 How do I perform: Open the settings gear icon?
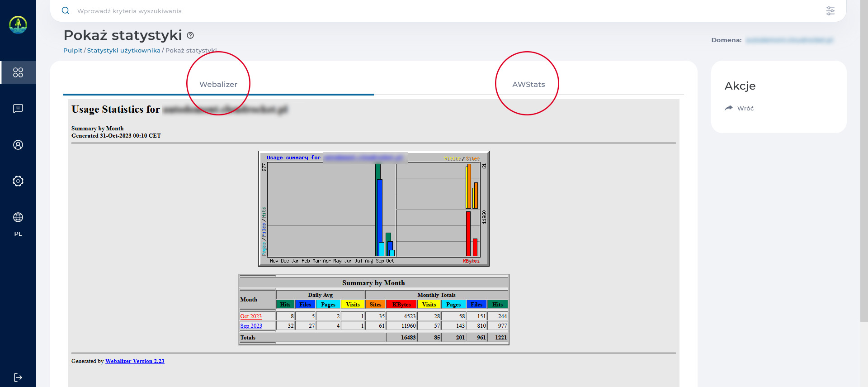point(18,181)
